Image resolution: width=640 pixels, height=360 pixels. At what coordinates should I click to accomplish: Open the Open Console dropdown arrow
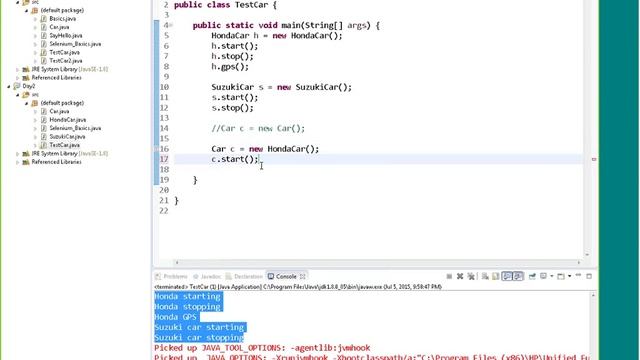point(569,276)
